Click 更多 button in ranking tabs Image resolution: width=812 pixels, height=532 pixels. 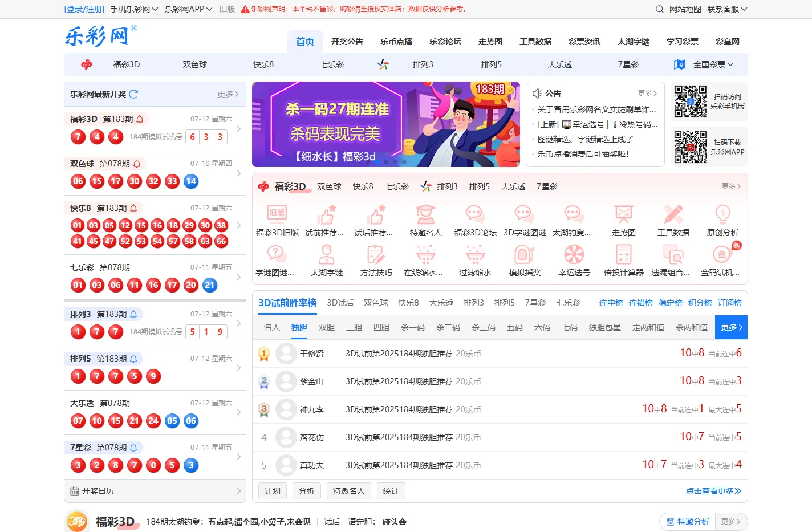click(x=731, y=327)
